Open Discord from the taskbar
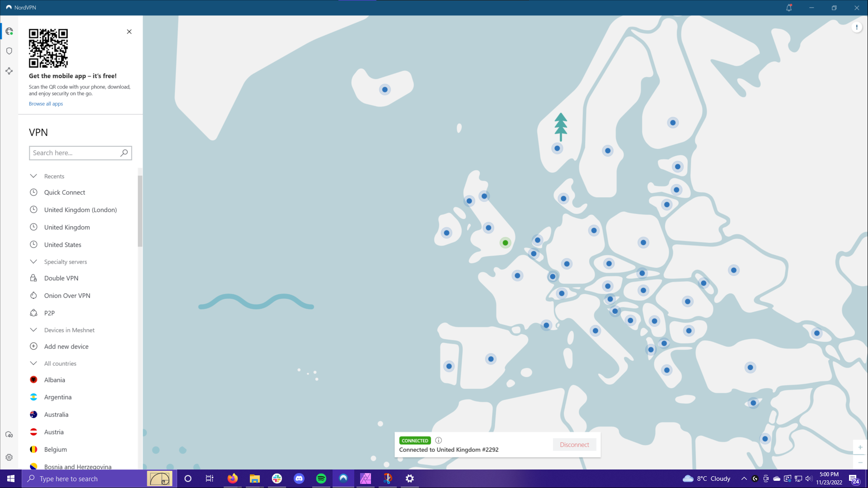Viewport: 868px width, 488px height. tap(299, 479)
